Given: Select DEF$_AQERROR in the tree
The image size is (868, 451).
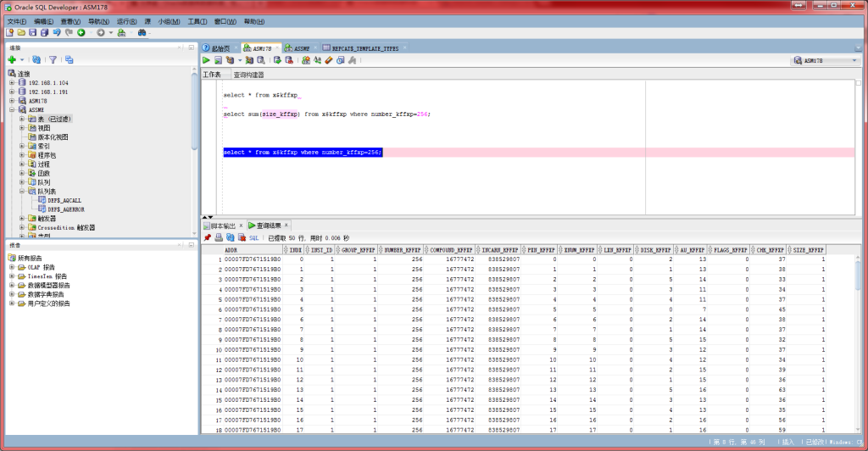Looking at the screenshot, I should [66, 209].
